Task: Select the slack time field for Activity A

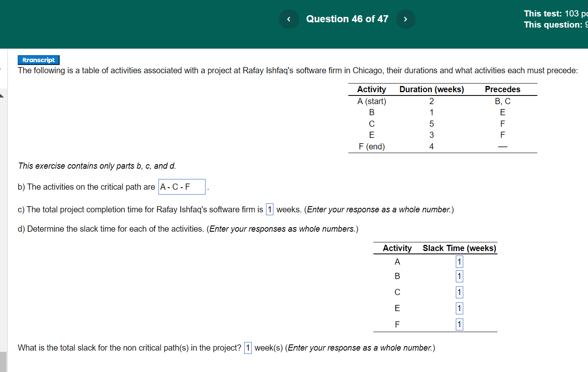Action: pos(459,261)
